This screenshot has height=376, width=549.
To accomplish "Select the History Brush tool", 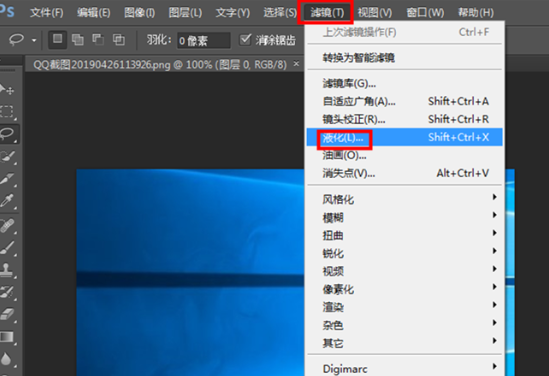I will coord(7,292).
